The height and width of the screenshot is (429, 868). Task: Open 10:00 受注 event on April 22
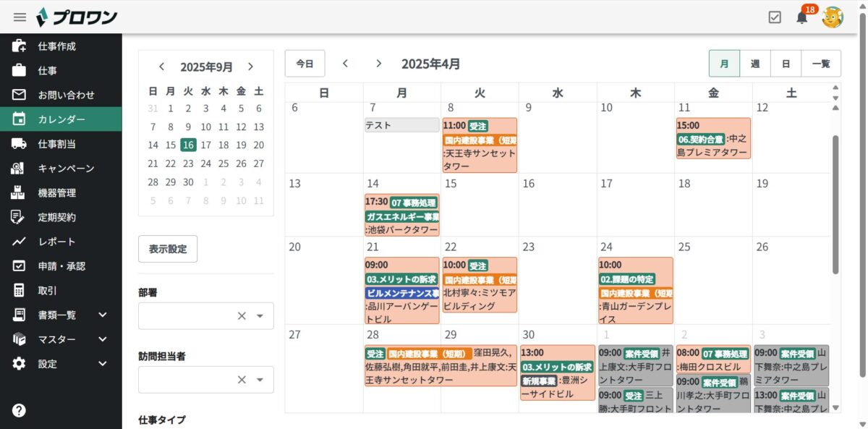[x=480, y=285]
